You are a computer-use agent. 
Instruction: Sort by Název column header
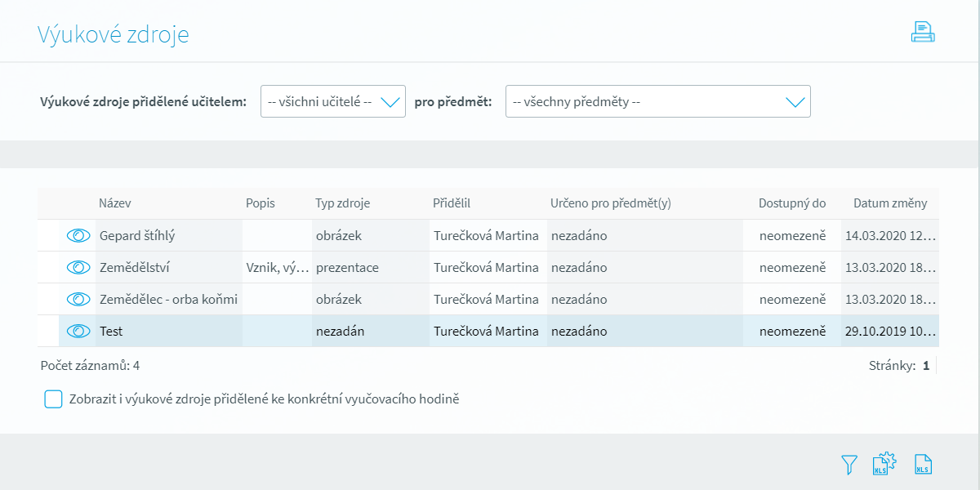115,203
